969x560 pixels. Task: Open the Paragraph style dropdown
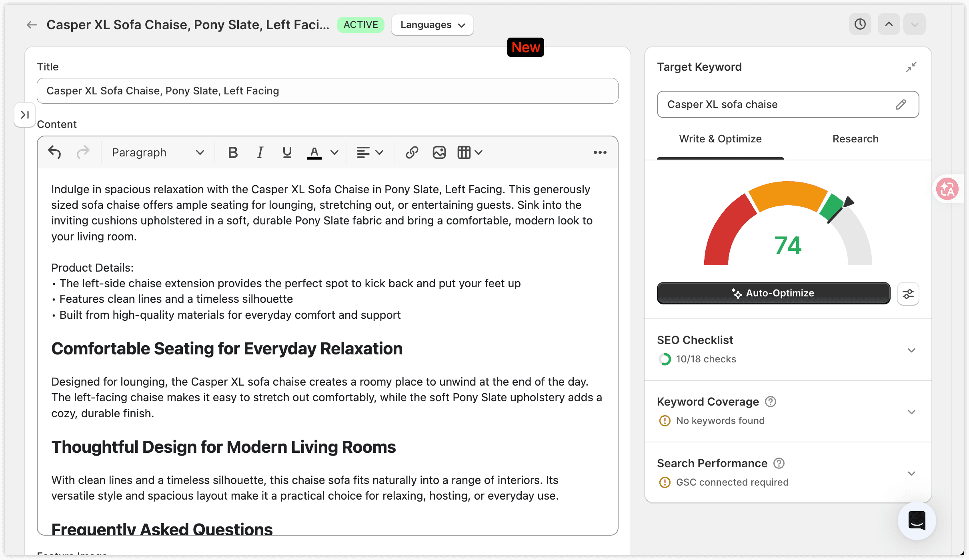(158, 152)
